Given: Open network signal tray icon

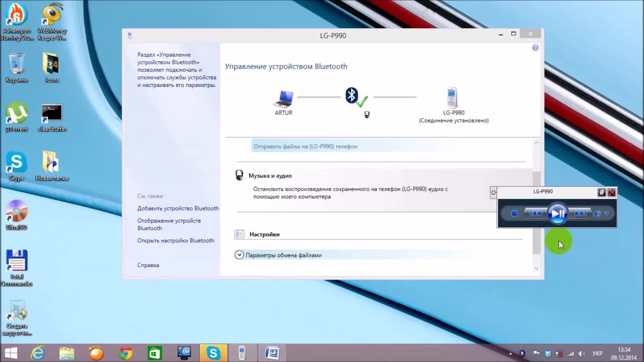Looking at the screenshot, I should pyautogui.click(x=570, y=354).
